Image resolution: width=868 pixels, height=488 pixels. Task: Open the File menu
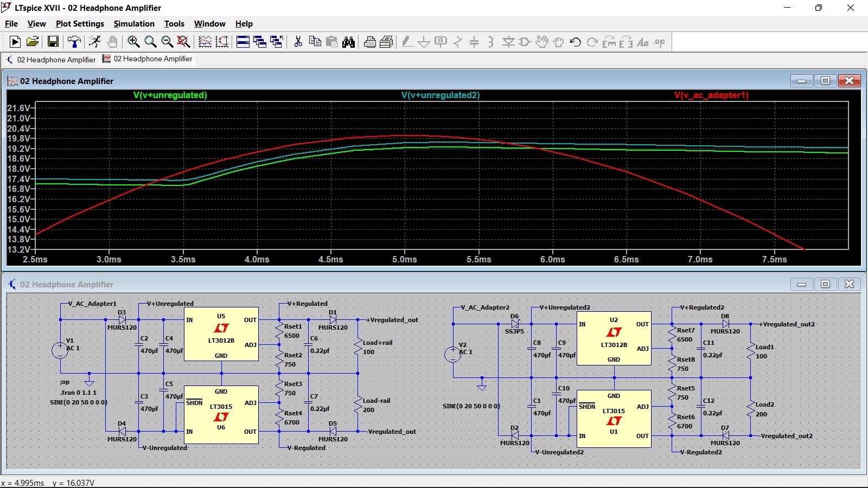pos(11,24)
